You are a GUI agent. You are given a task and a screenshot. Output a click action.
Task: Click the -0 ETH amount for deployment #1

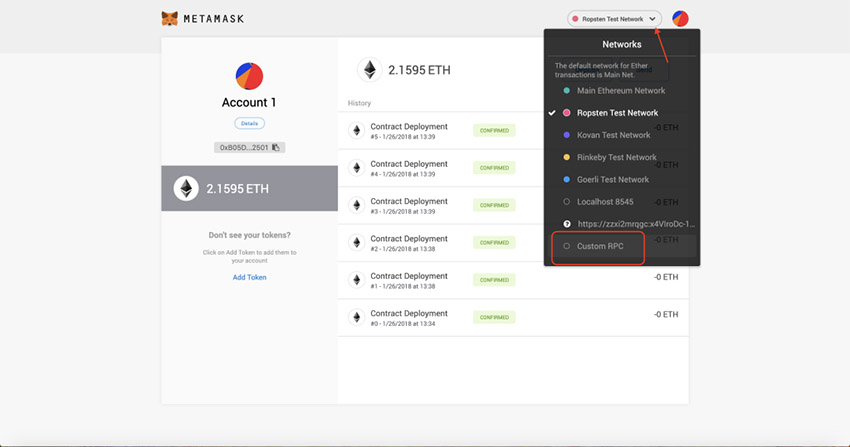click(666, 277)
